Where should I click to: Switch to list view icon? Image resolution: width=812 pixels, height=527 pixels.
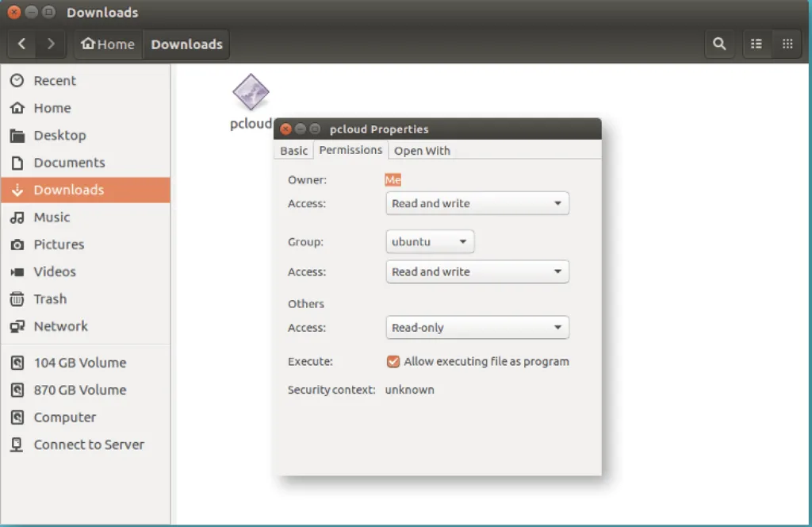[756, 44]
